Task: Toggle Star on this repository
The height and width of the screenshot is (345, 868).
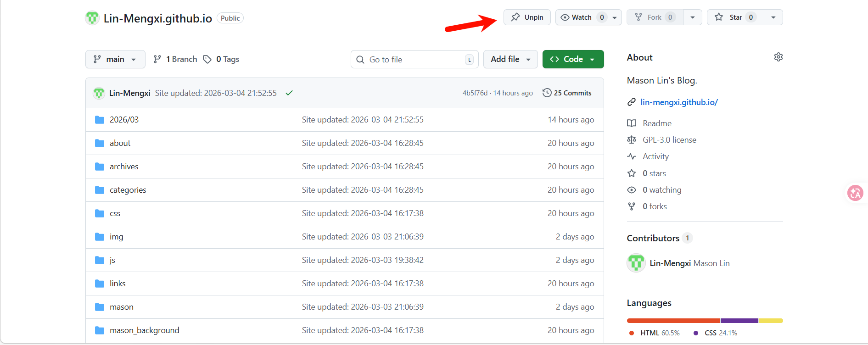Action: [x=735, y=17]
